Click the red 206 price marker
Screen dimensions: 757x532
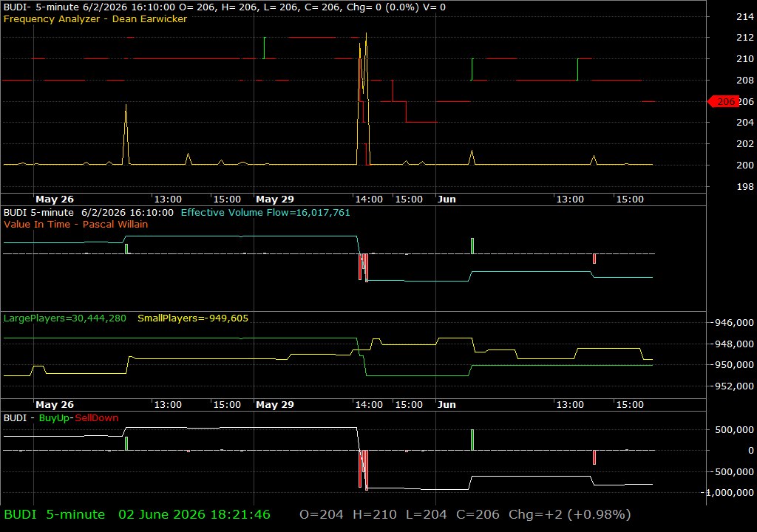[723, 101]
